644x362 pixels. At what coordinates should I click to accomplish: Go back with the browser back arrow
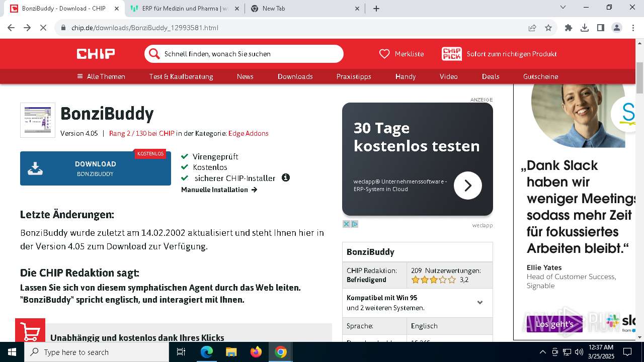11,28
